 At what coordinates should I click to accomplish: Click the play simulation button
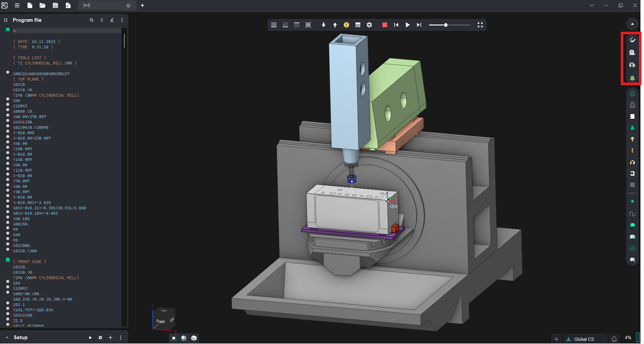[x=407, y=25]
